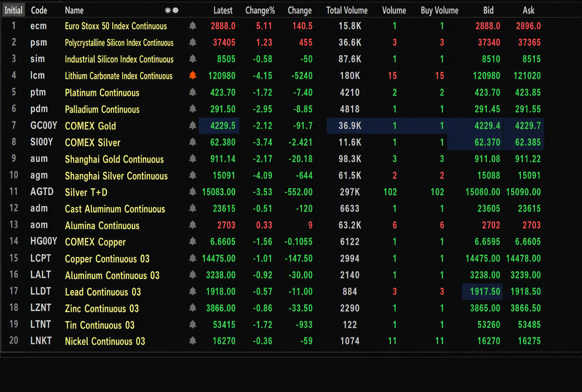Open the COMEX Silver instrument row
Viewport: 582px width, 392px height.
[x=272, y=142]
